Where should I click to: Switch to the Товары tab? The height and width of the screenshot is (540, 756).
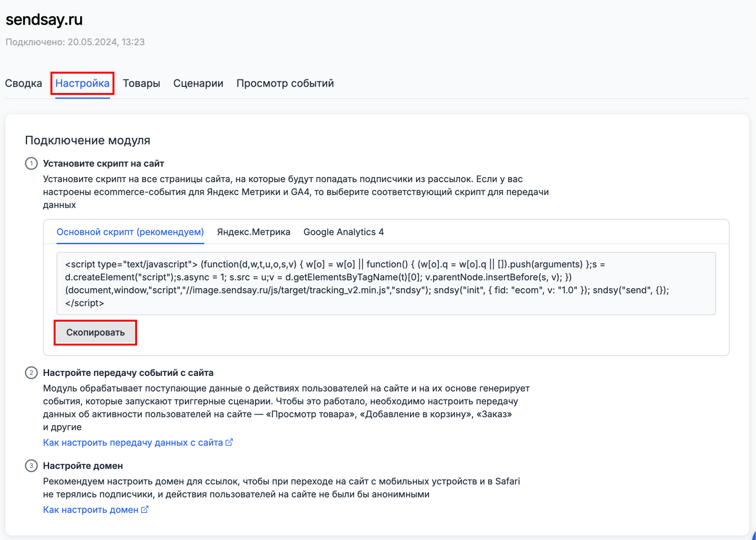tap(141, 83)
